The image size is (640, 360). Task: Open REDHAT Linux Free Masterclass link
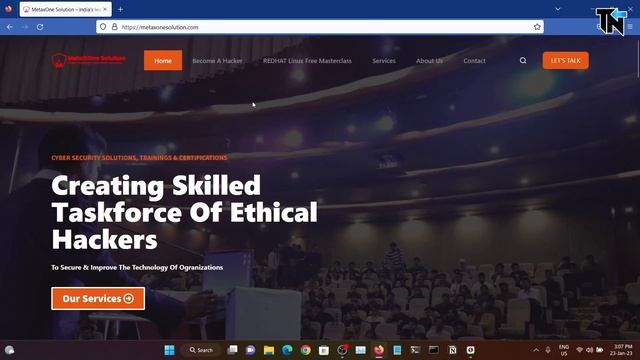pyautogui.click(x=307, y=60)
